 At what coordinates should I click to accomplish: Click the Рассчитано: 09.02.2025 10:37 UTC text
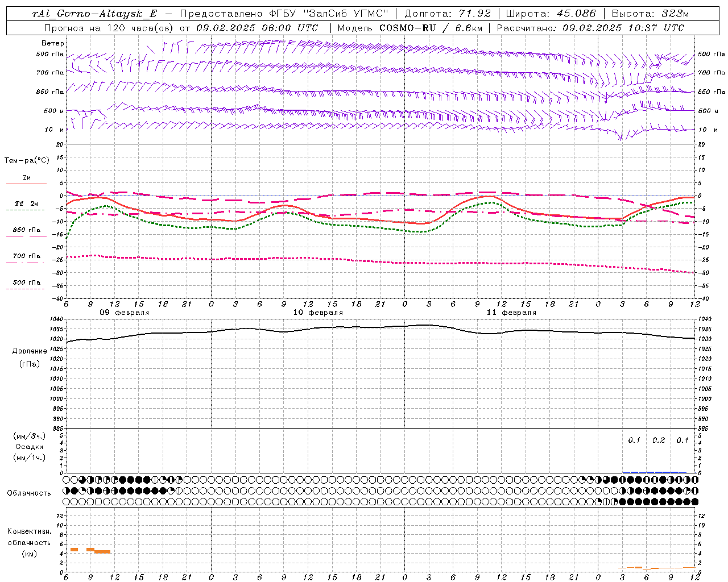tap(590, 28)
